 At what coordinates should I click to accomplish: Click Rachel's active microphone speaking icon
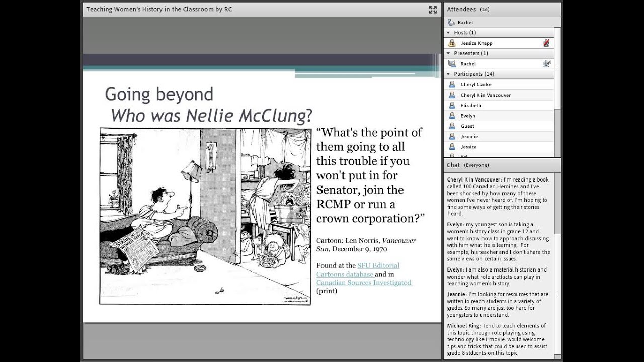pyautogui.click(x=547, y=64)
